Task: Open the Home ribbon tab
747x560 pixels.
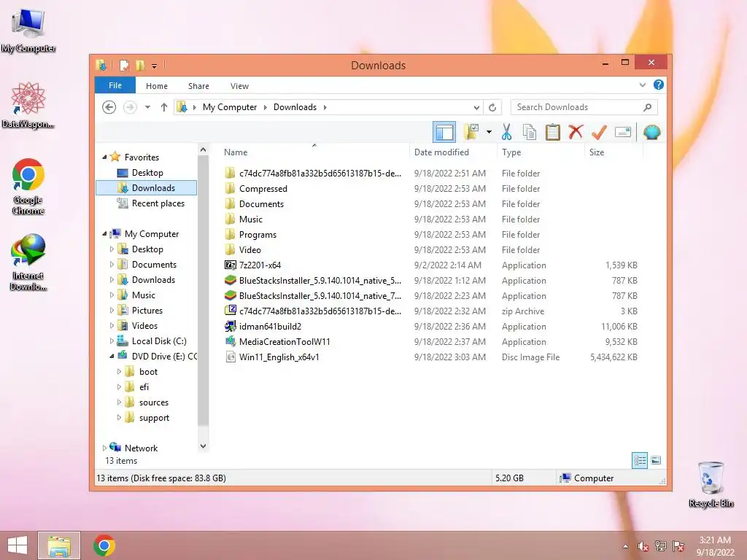Action: 157,86
